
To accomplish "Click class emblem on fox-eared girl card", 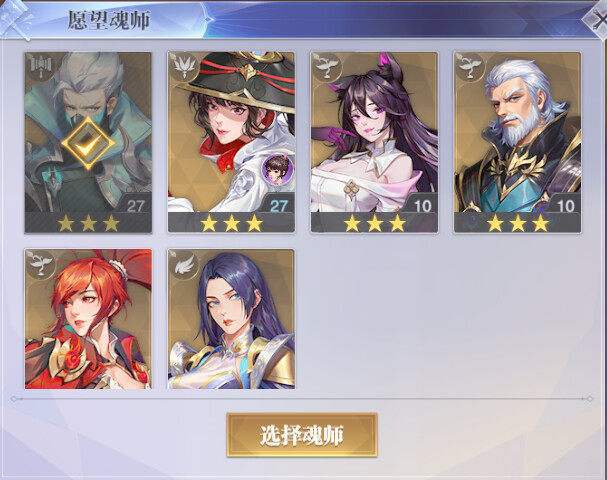I will point(328,67).
